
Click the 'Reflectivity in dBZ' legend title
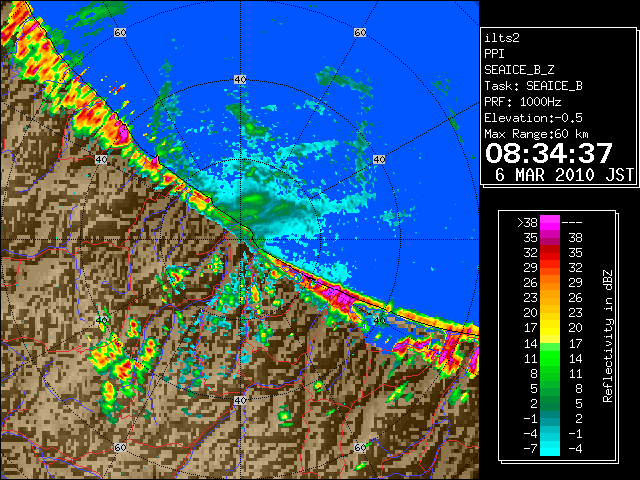608,336
